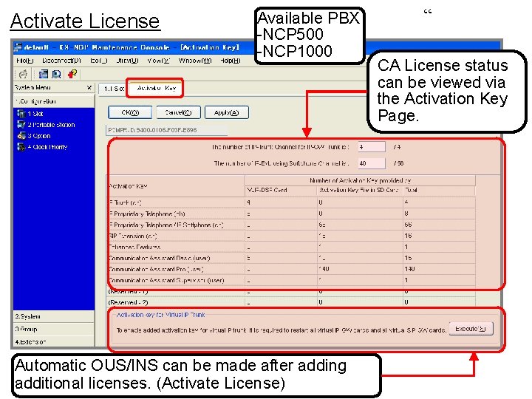Click the application icon in the title bar
This screenshot has width=532, height=399.
(18, 47)
